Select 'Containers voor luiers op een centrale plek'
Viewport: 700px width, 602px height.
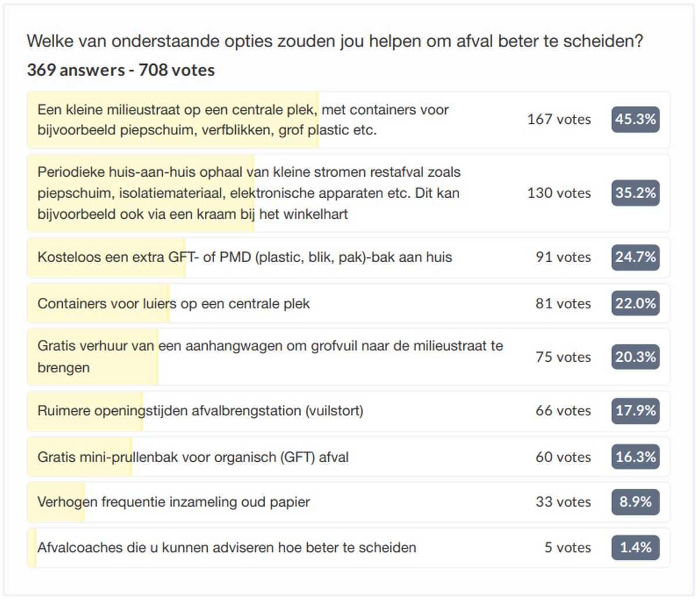173,304
